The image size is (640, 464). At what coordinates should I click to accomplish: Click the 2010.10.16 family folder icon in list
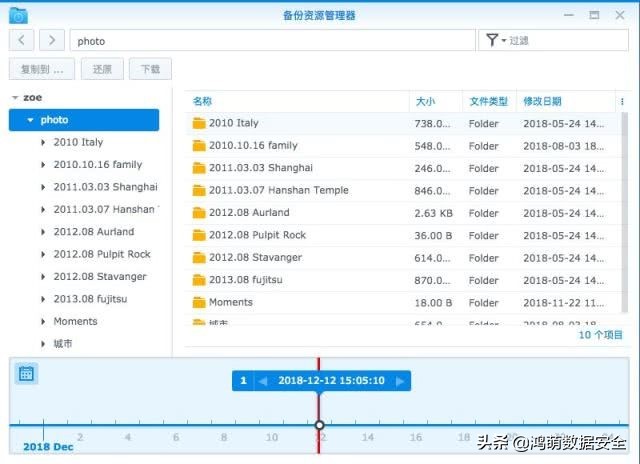tap(199, 145)
